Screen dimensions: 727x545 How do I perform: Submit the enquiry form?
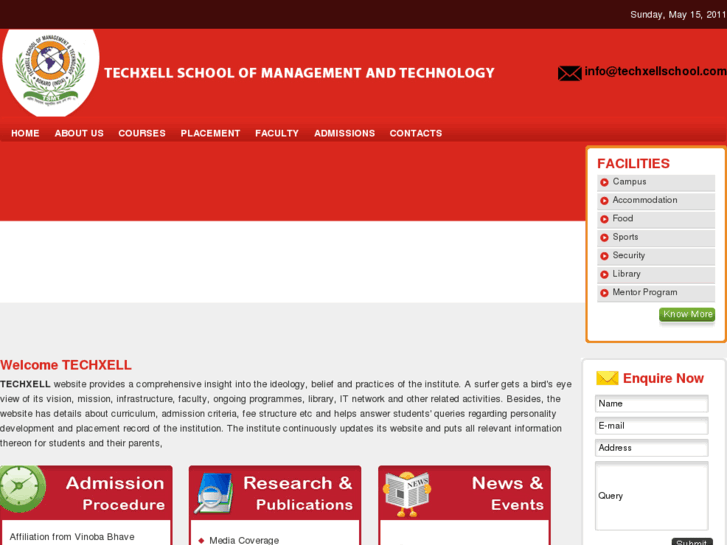(x=692, y=542)
